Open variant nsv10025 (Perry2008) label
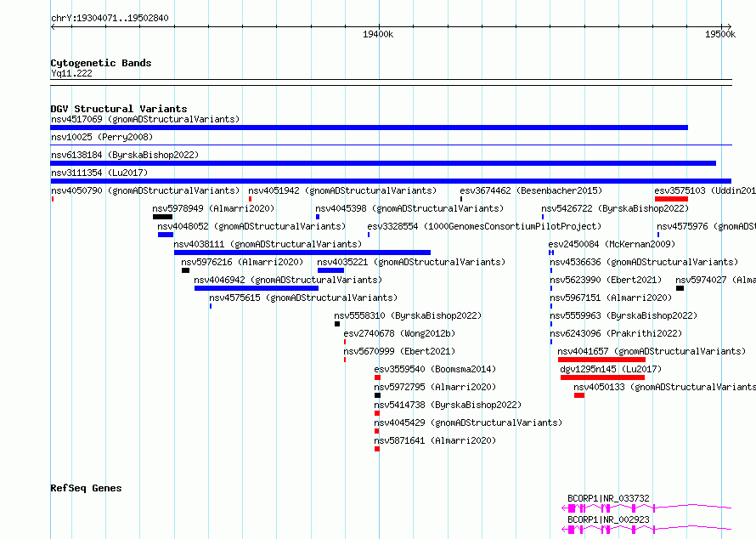Viewport: 756px width, 539px height. coord(102,137)
